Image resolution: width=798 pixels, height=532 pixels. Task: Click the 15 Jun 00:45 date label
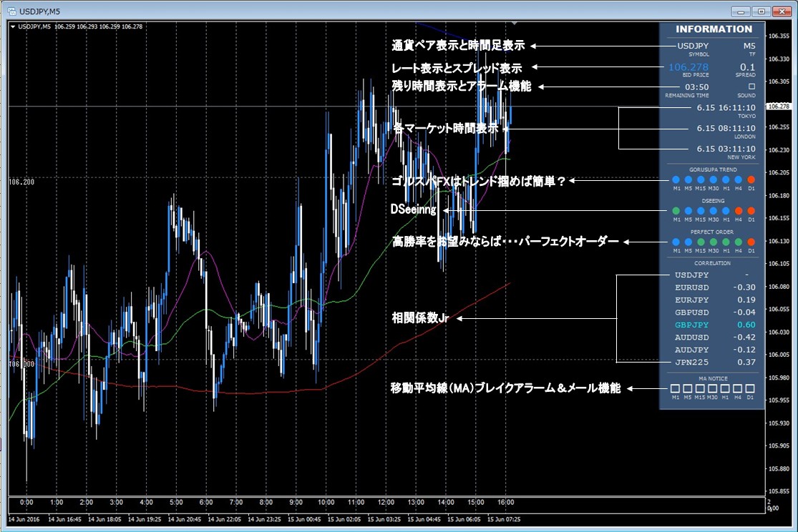(304, 519)
